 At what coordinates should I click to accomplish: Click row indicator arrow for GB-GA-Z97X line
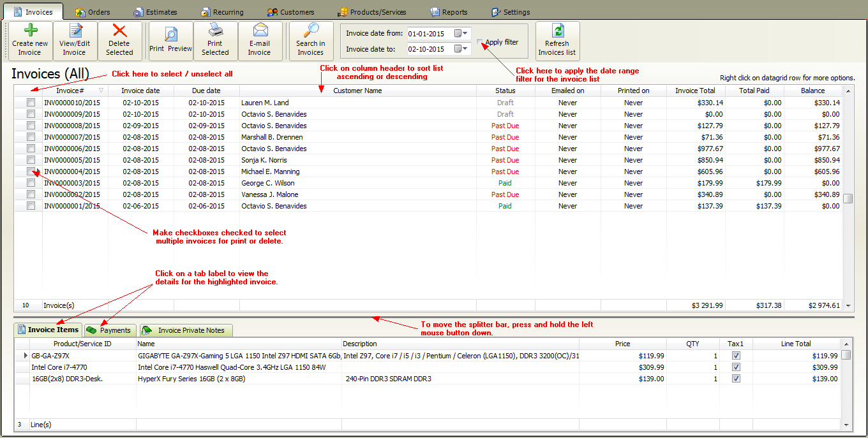coord(26,356)
